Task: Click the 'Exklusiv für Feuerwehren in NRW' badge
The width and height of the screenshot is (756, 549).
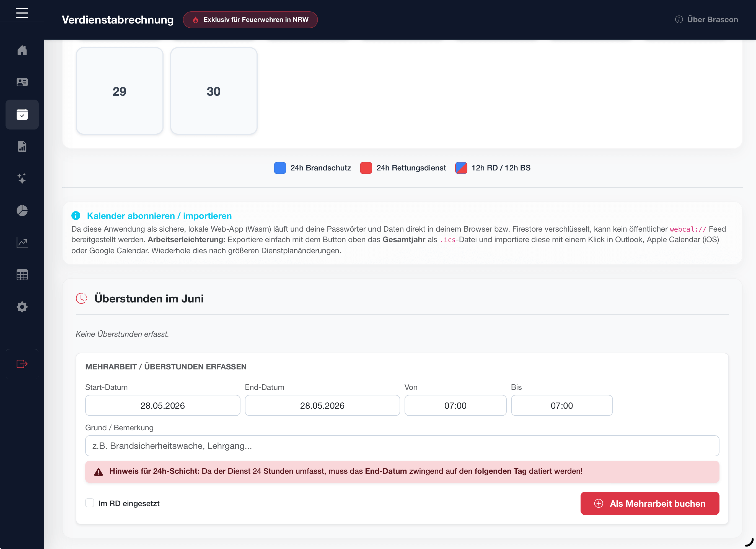Action: [x=250, y=20]
